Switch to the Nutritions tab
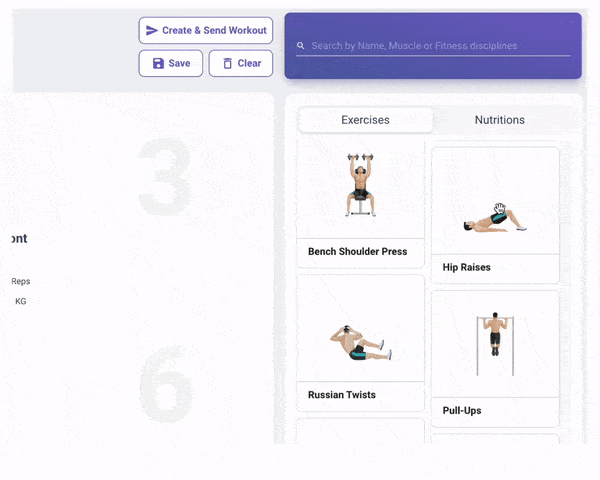The image size is (600, 480). [500, 120]
